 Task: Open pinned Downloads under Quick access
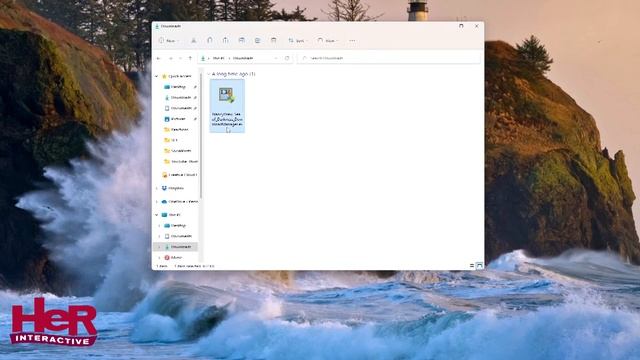[180, 98]
